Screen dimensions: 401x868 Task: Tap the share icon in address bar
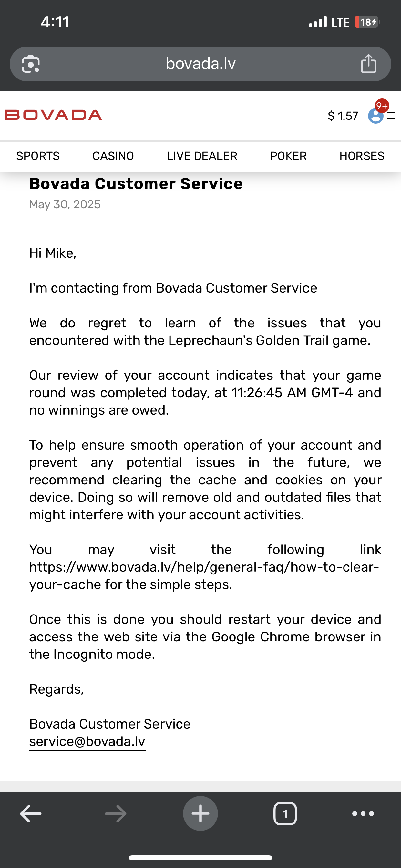coord(368,64)
